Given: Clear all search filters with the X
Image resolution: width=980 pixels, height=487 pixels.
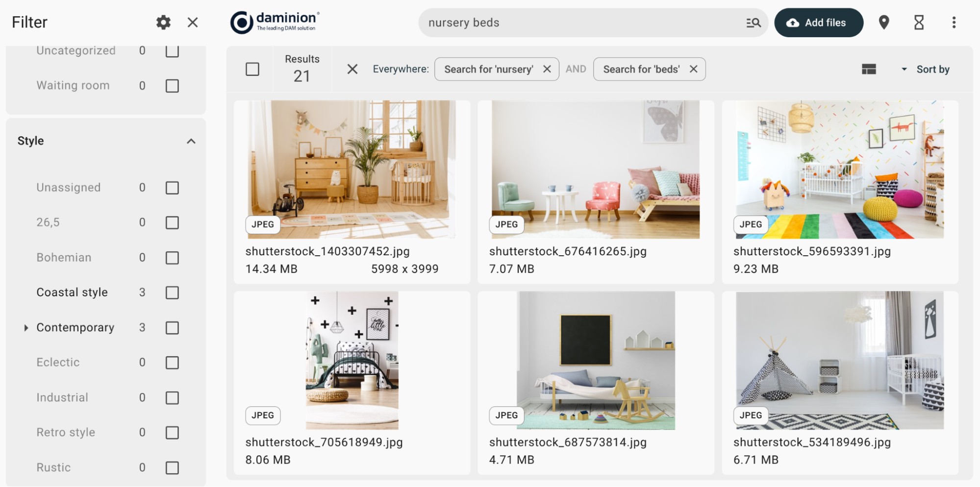Looking at the screenshot, I should tap(352, 69).
